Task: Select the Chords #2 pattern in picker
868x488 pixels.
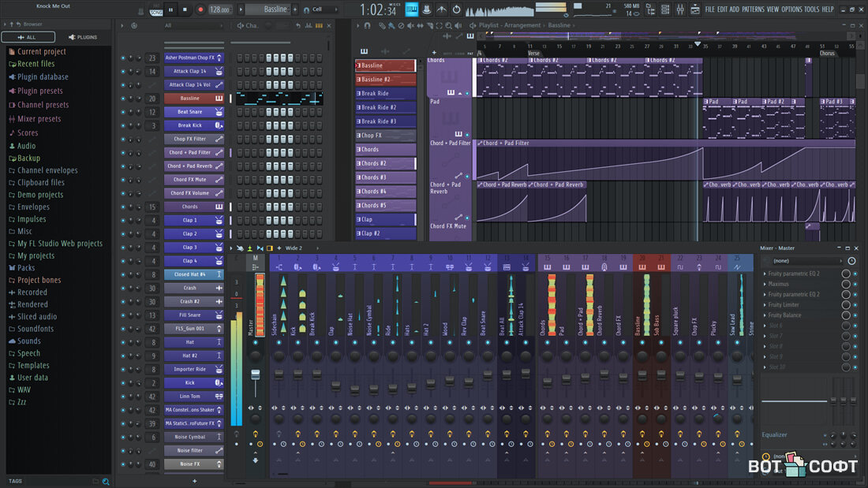Action: point(385,163)
